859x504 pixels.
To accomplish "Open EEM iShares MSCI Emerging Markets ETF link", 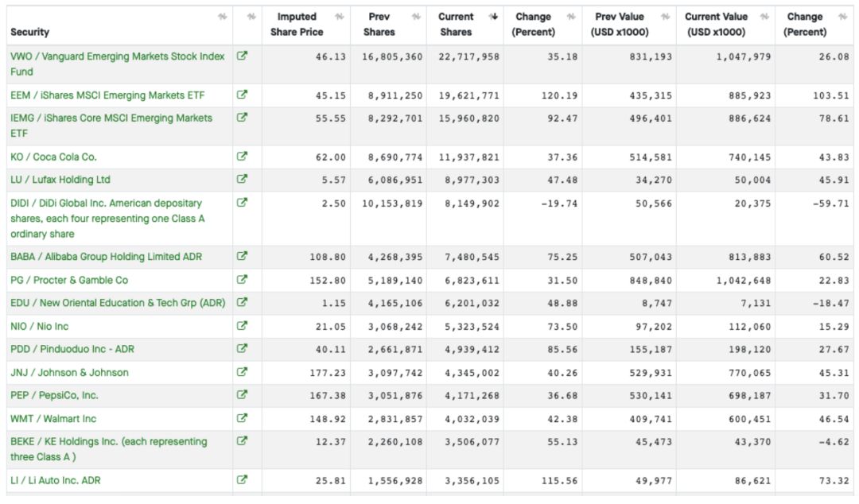I will coord(107,95).
